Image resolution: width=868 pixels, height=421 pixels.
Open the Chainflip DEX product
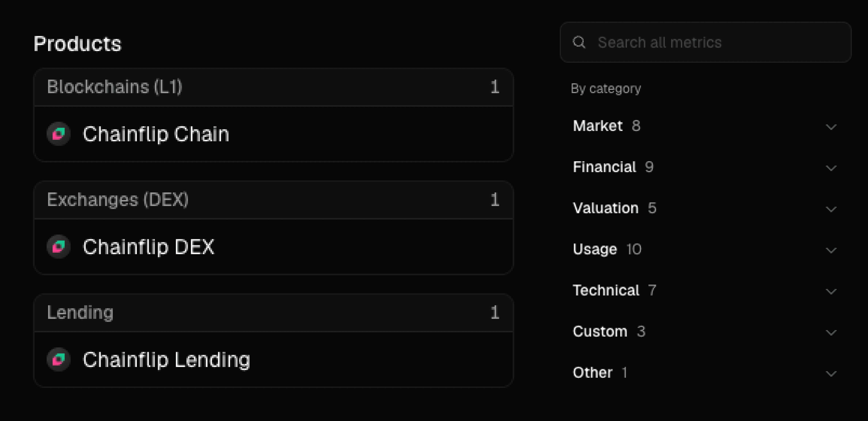tap(273, 247)
